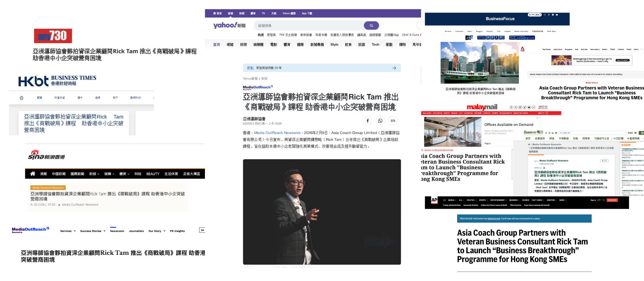Open the HKBT home icon
Image resolution: width=644 pixels, height=281 pixels.
[x=21, y=98]
